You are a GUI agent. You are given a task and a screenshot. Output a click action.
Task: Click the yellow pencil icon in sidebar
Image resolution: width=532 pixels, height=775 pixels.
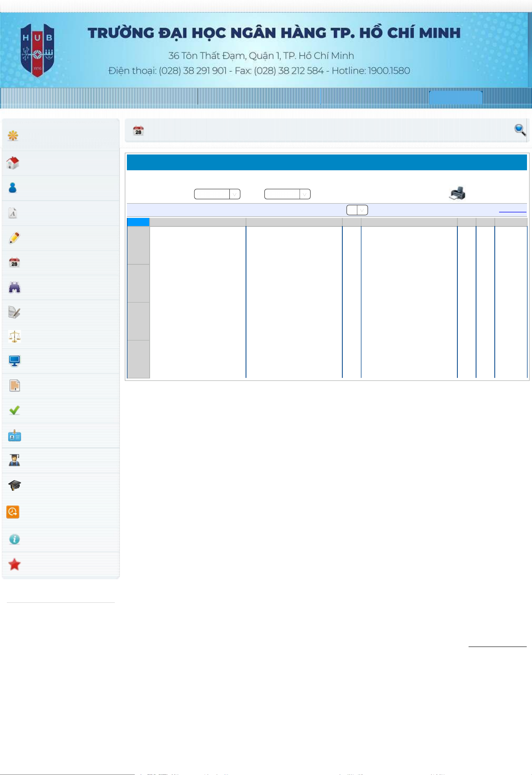(x=14, y=238)
